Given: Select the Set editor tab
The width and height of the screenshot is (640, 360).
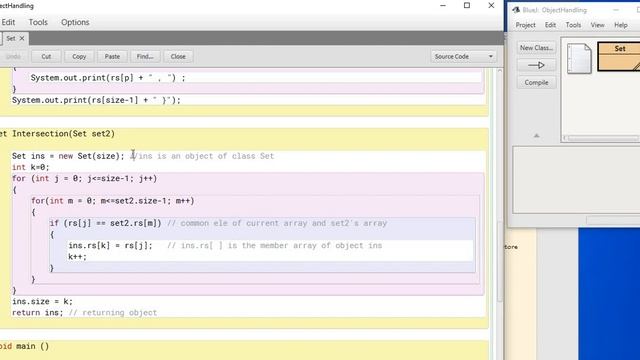Looking at the screenshot, I should pyautogui.click(x=11, y=38).
